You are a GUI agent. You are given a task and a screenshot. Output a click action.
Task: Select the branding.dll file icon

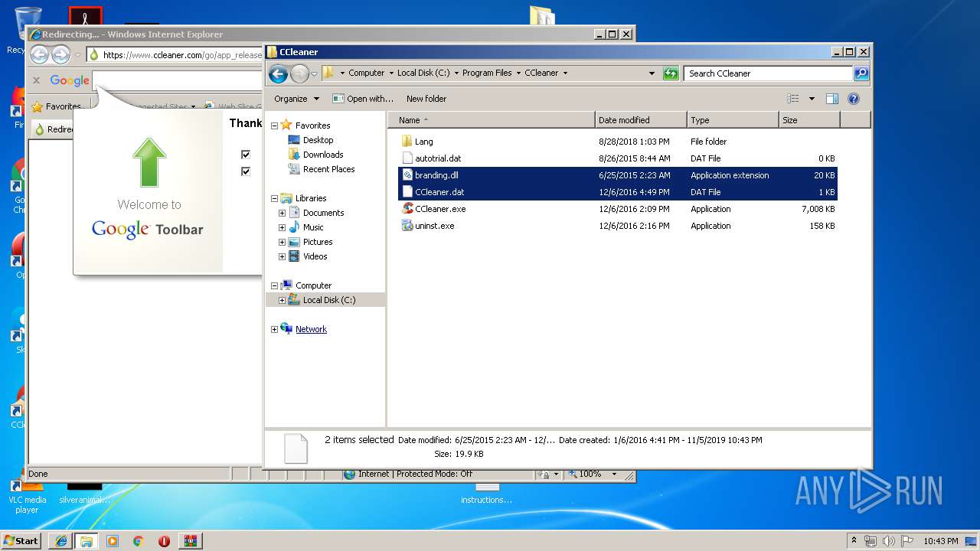(x=407, y=175)
